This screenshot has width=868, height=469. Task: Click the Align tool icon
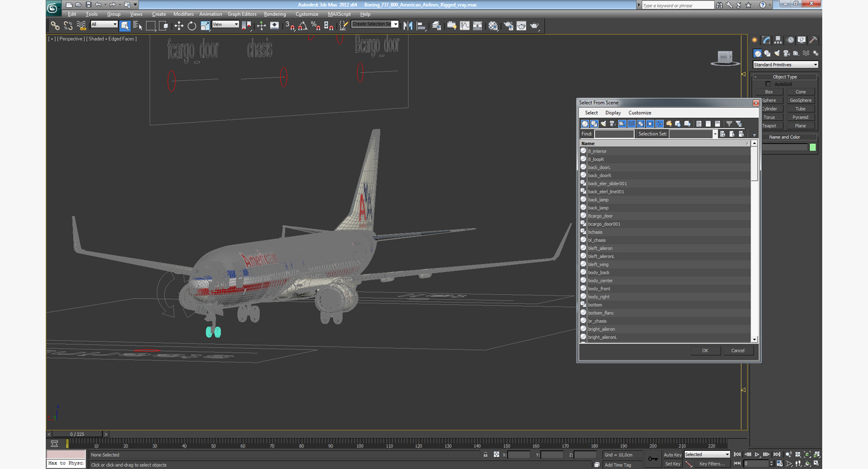421,25
